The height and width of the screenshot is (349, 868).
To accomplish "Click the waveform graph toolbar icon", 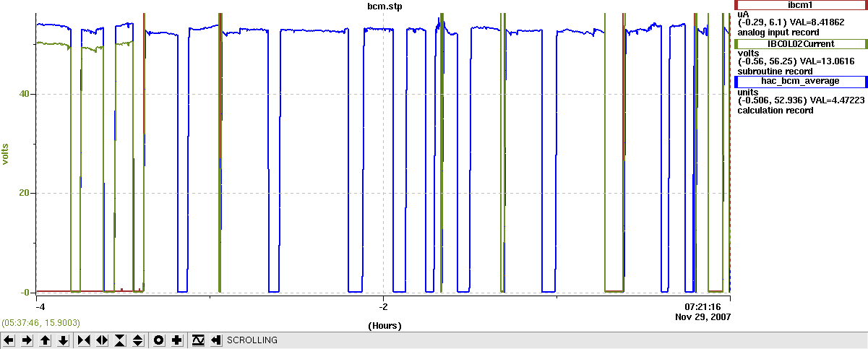I will tap(198, 340).
